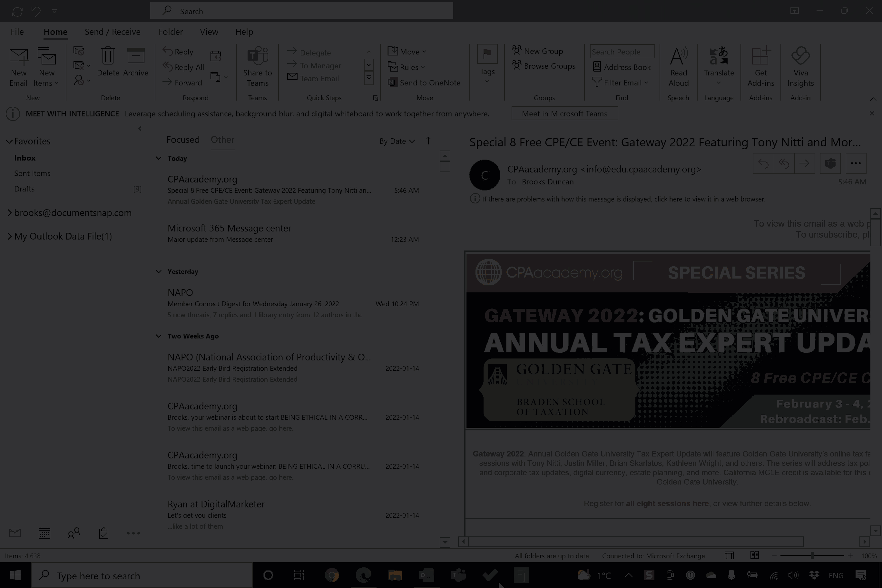The height and width of the screenshot is (588, 882).
Task: Click in the top Search box
Action: (x=301, y=11)
